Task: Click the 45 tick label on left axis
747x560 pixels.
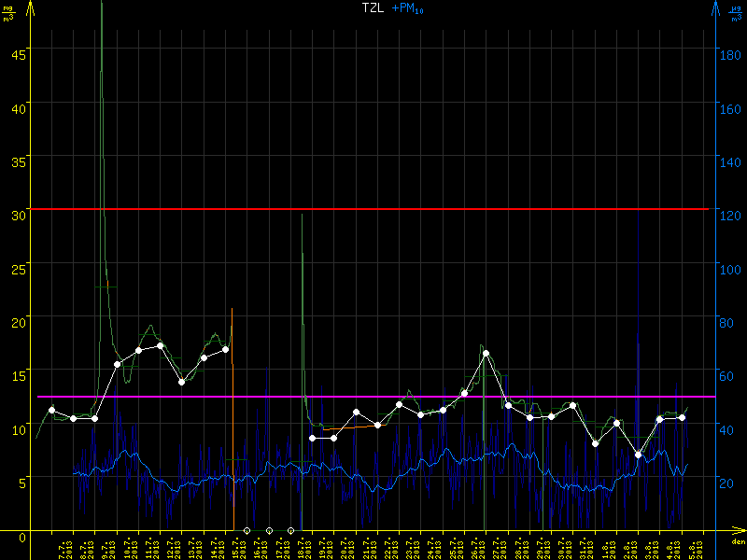Action: click(x=19, y=53)
